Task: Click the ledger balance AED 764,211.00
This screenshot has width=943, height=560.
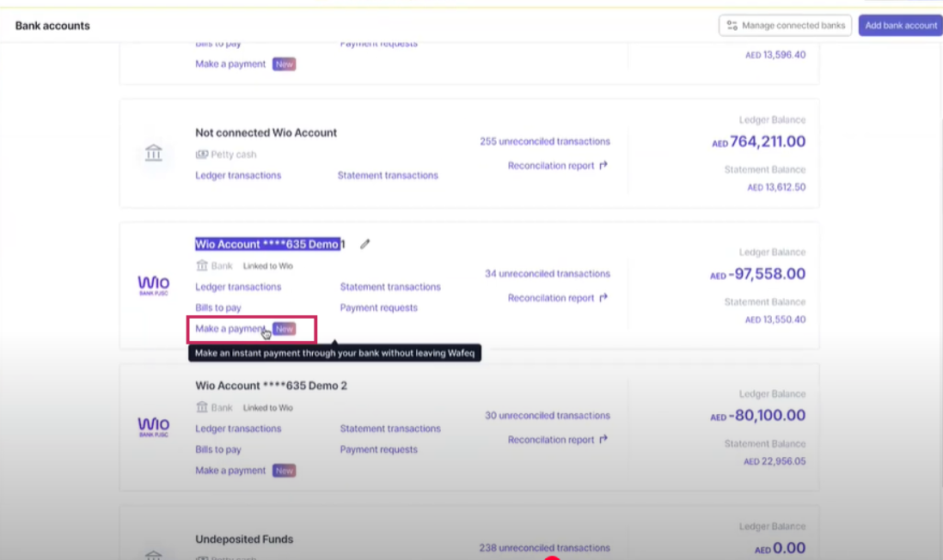Action: coord(759,142)
